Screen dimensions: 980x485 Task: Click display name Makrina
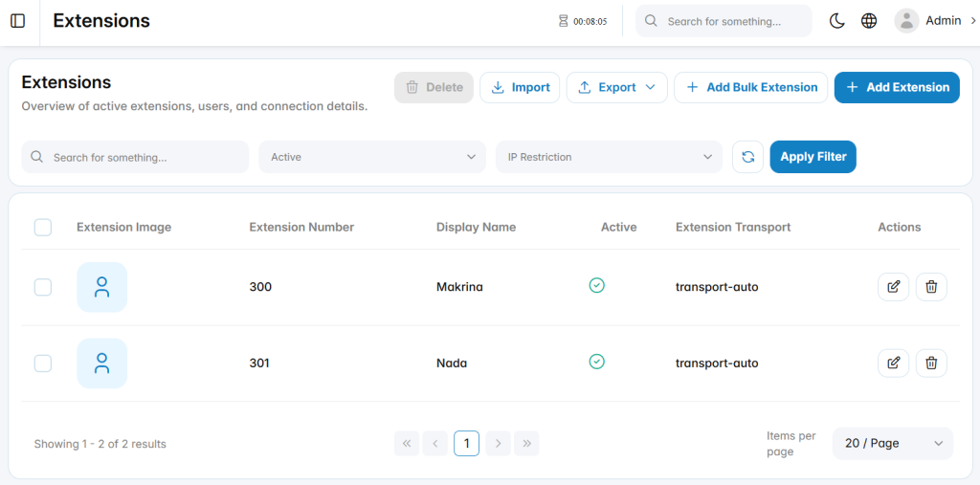pos(459,288)
